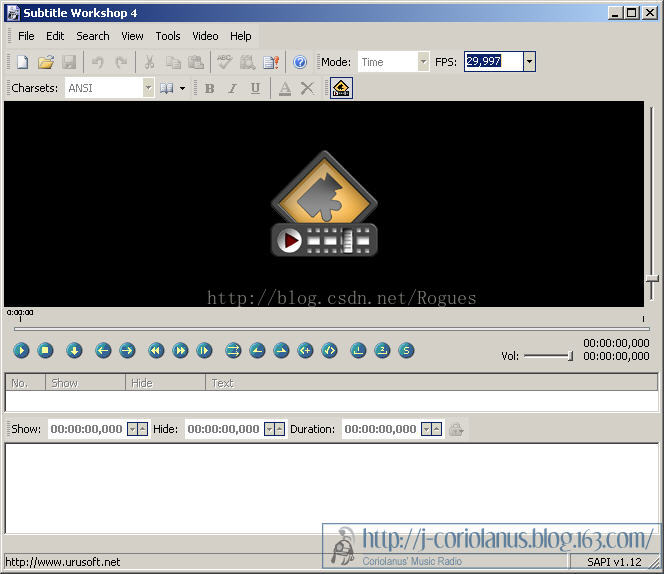Image resolution: width=664 pixels, height=574 pixels.
Task: Open the FPS dropdown arrow
Action: point(529,62)
